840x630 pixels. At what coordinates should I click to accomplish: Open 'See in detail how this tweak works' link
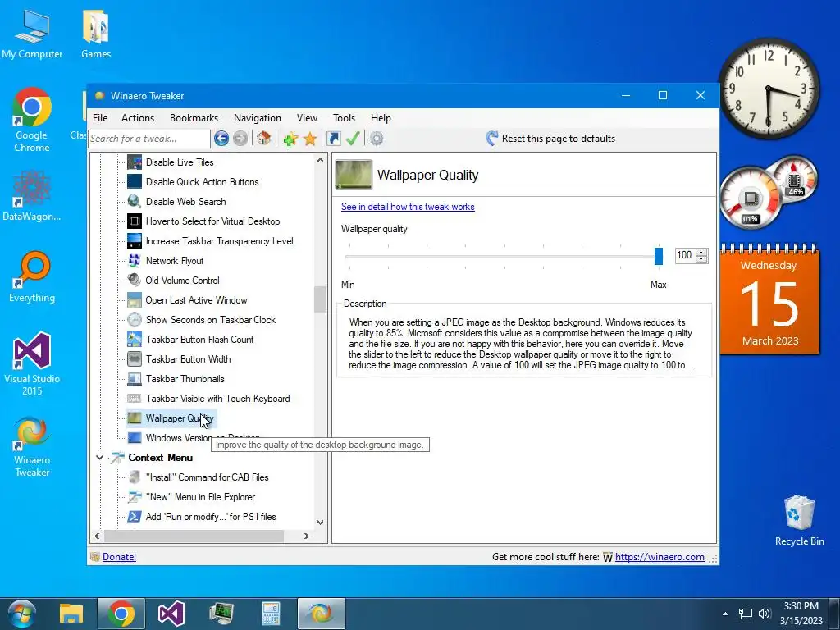(x=408, y=207)
